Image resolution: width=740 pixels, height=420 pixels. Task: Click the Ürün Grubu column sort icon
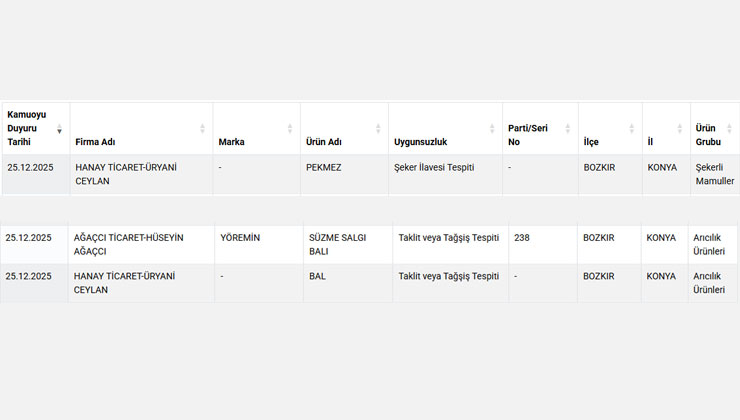click(729, 129)
